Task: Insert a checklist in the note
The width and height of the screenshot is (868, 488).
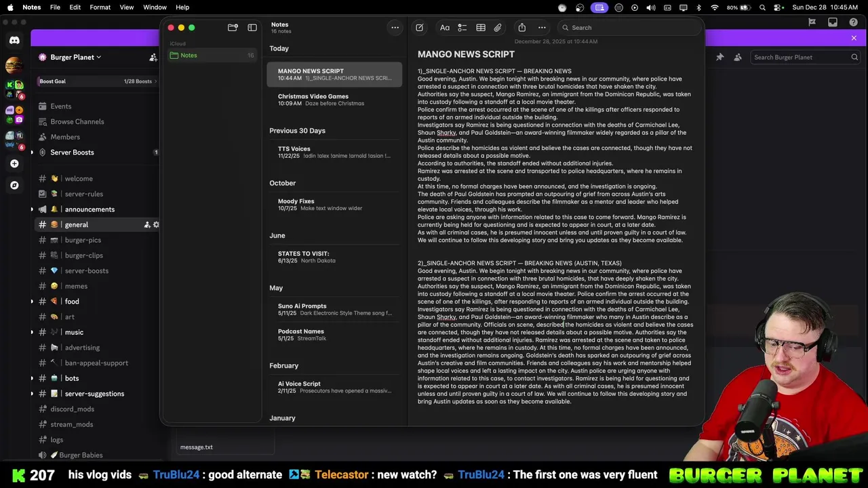Action: tap(462, 28)
